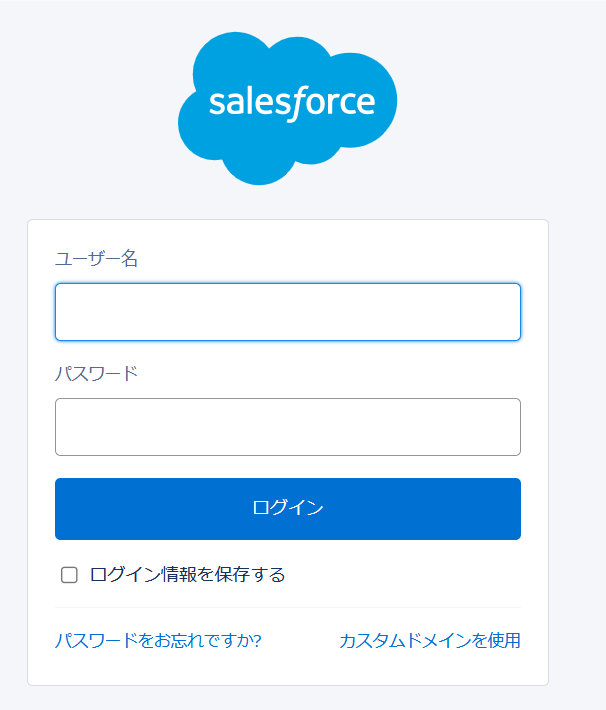Enable the ログイン情報を保存する checkbox
This screenshot has height=710, width=606.
pos(69,575)
